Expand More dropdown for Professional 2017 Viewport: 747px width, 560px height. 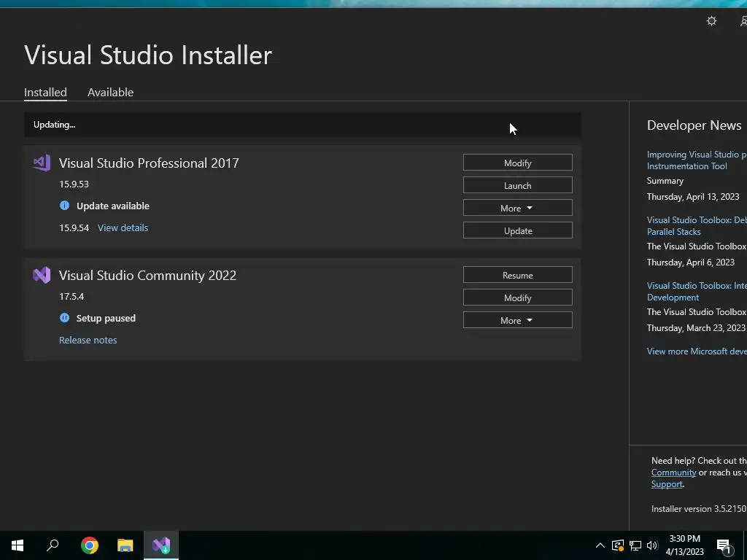pos(517,208)
